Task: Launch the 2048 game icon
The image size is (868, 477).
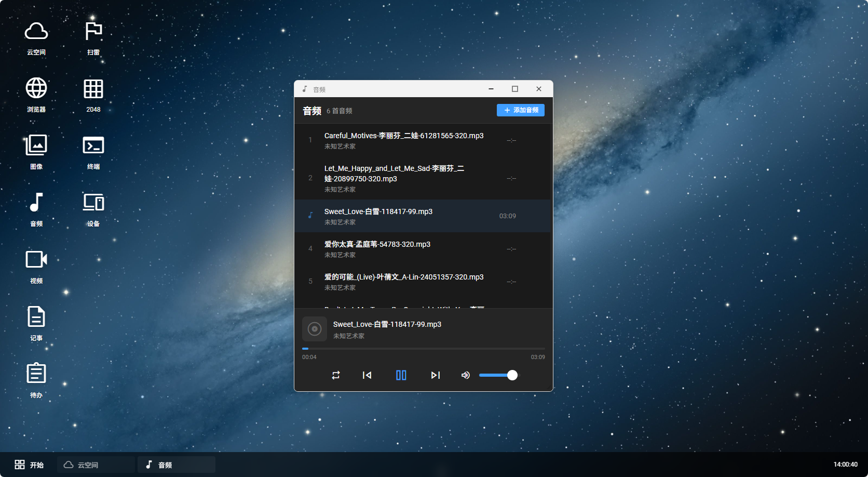Action: [x=93, y=96]
